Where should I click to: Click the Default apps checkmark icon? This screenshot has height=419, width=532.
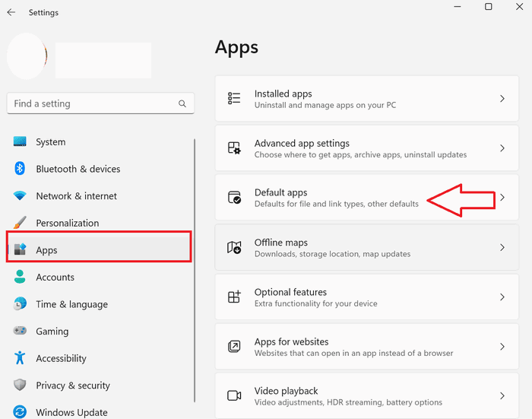click(234, 197)
